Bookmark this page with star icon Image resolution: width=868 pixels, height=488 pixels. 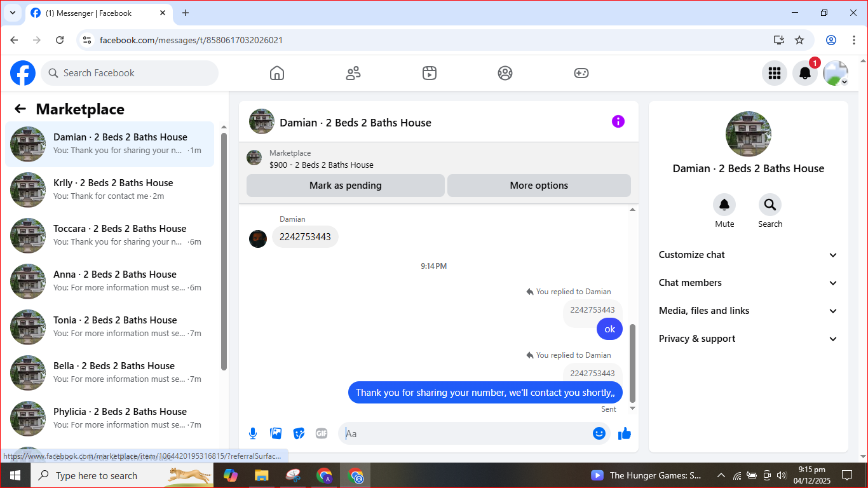(799, 40)
